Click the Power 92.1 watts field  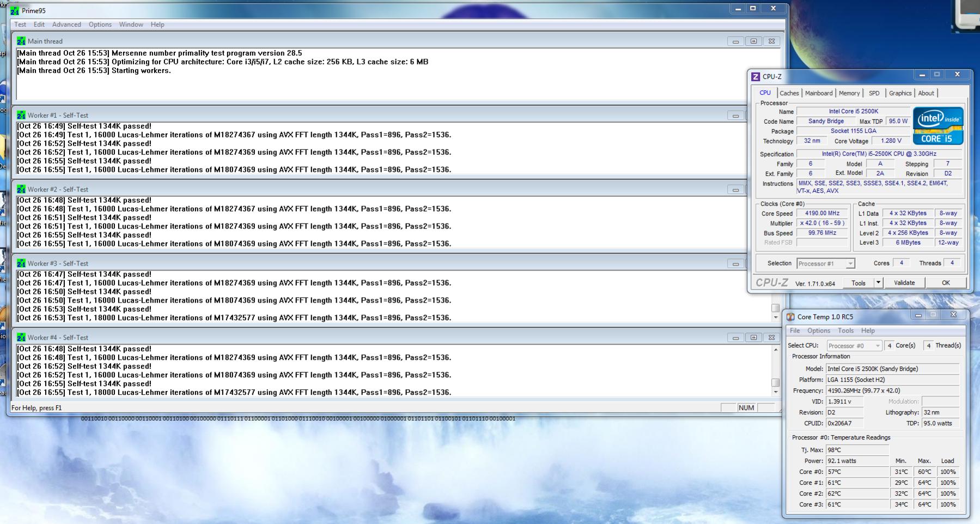pyautogui.click(x=857, y=461)
